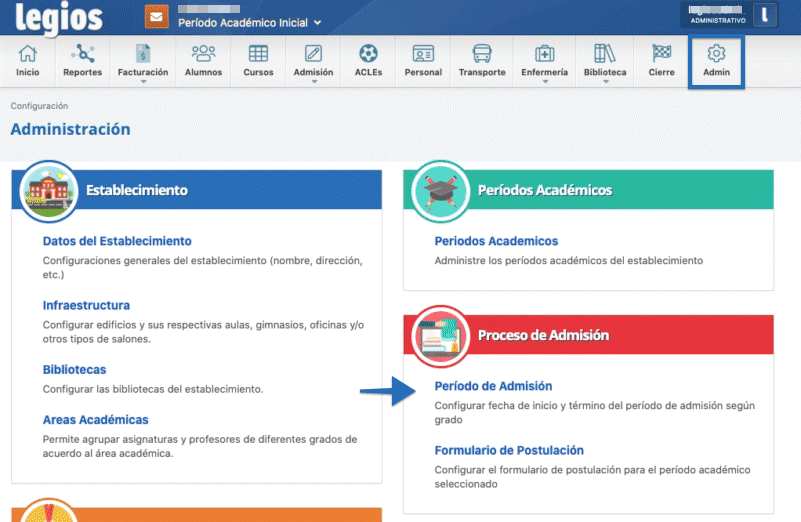Click the Establecimiento school building icon
This screenshot has width=801, height=522.
coord(49,192)
